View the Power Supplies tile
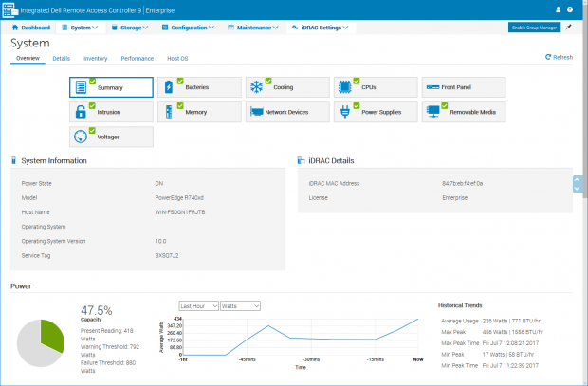This screenshot has height=386, width=588. click(x=376, y=112)
